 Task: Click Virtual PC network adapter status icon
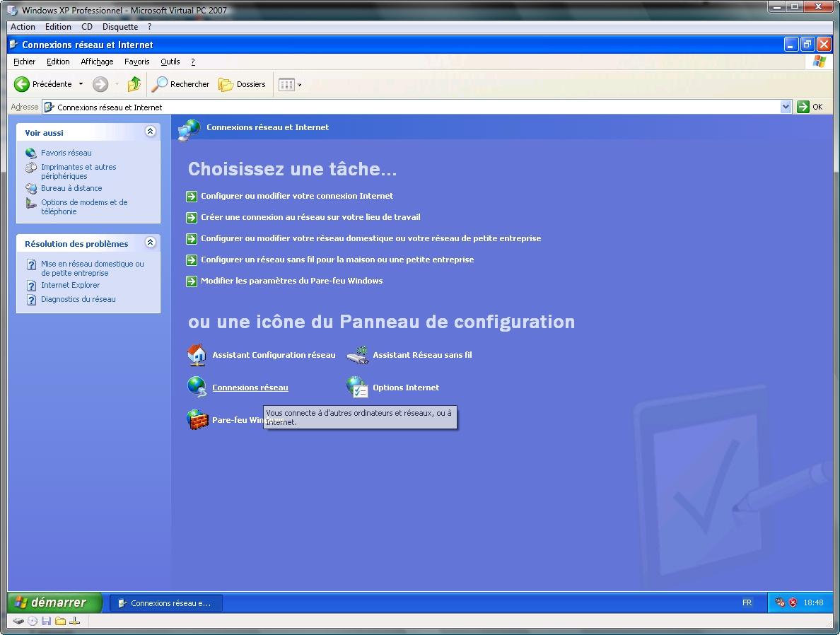click(75, 621)
